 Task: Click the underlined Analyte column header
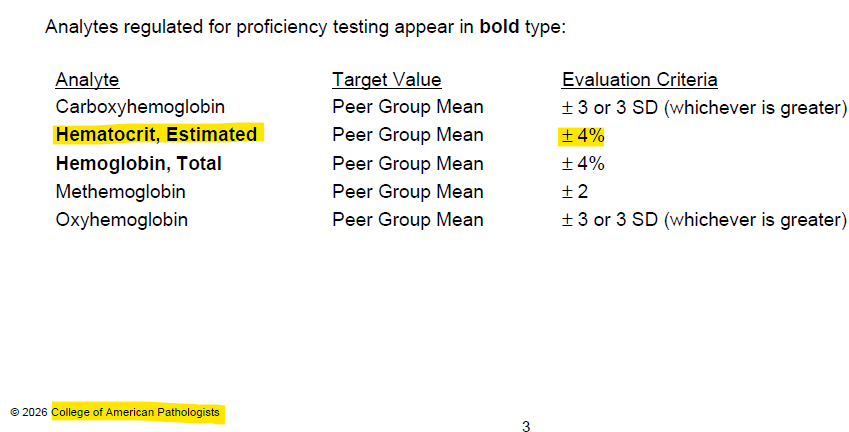(x=87, y=80)
